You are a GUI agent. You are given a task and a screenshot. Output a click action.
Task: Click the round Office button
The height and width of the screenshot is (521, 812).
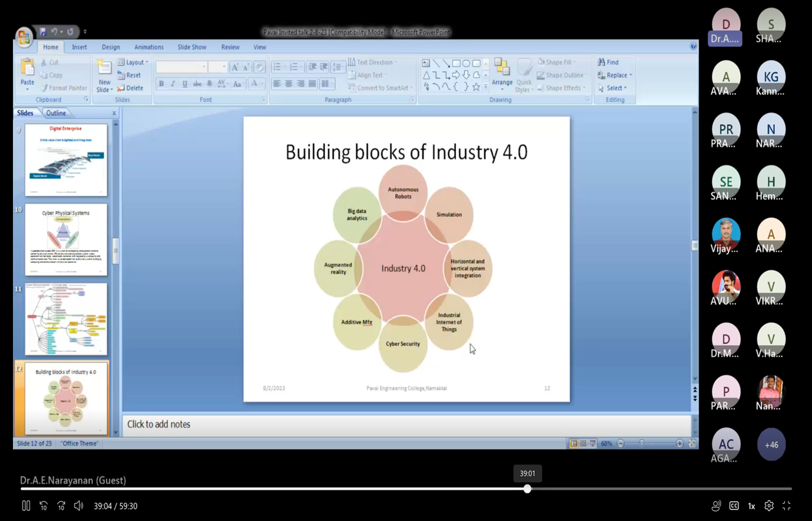pos(24,37)
